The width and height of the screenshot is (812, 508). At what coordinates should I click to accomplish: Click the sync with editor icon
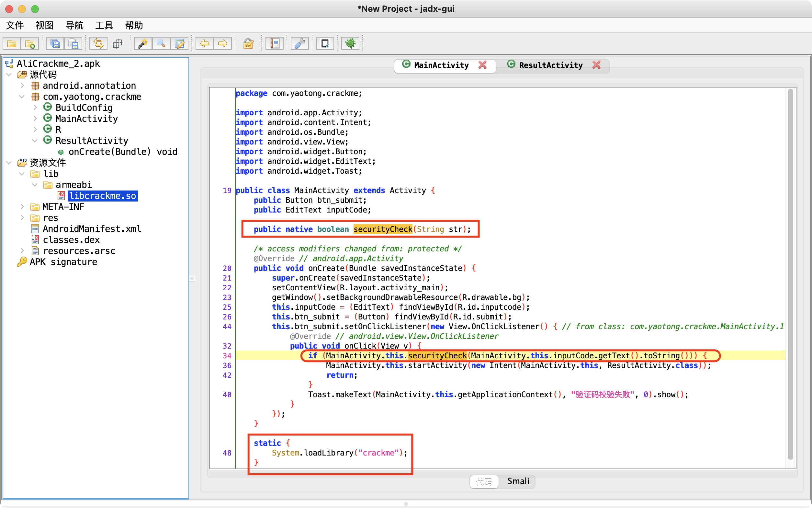(98, 44)
